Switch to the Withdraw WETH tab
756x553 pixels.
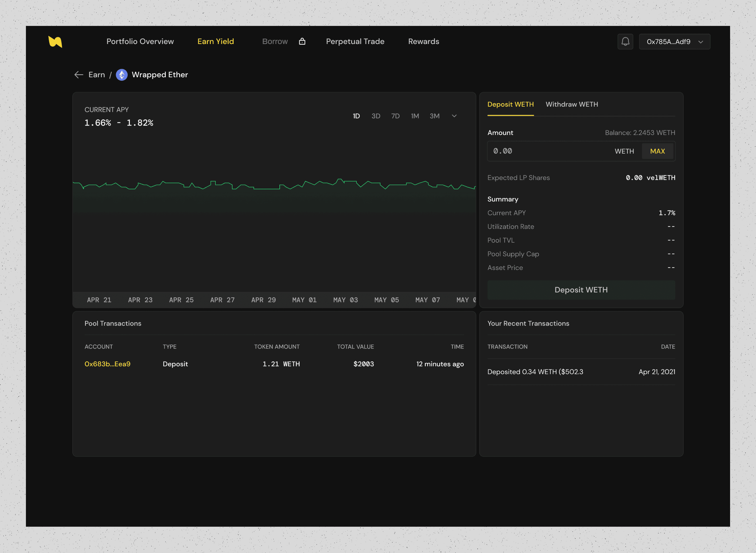[x=572, y=104]
